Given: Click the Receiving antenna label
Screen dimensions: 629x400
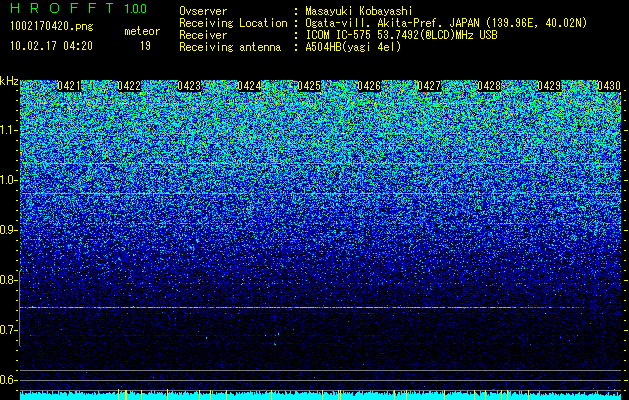Looking at the screenshot, I should click(230, 47).
